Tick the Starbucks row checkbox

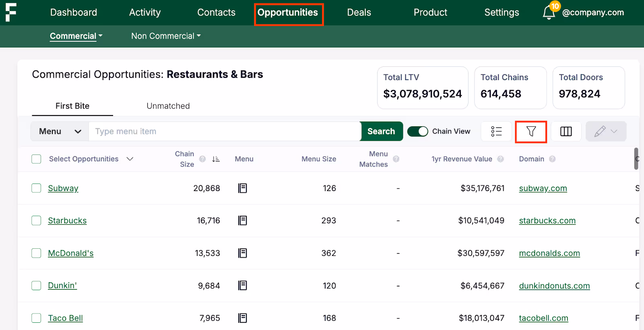click(36, 221)
